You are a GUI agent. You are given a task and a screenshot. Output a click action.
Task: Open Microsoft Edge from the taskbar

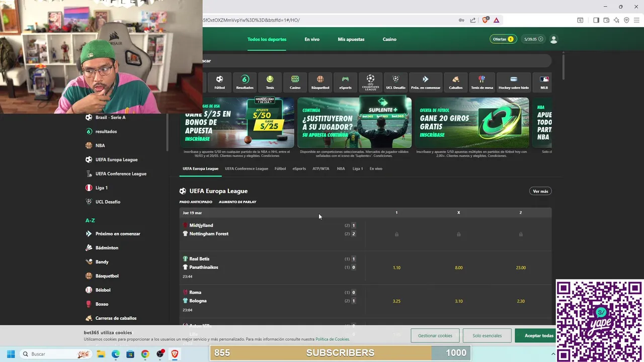115,354
